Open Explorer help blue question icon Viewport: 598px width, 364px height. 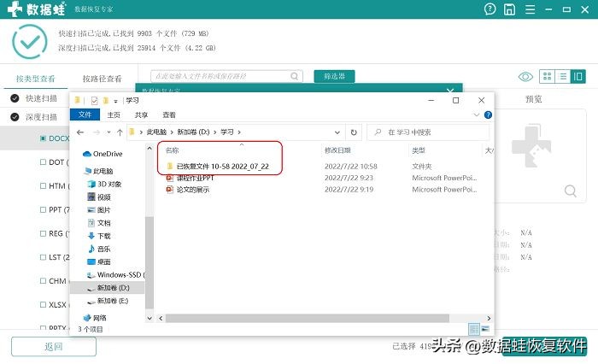[488, 114]
